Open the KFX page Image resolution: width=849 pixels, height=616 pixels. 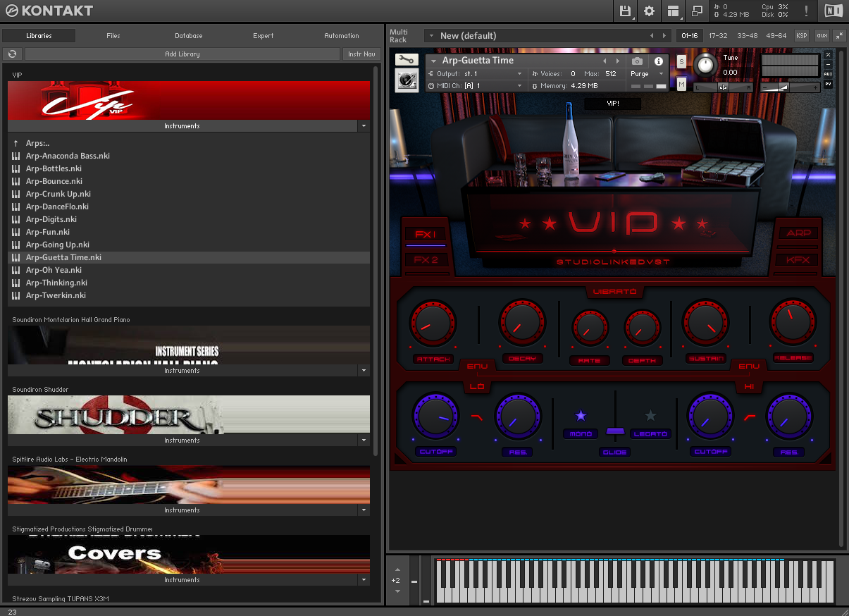[x=798, y=260]
